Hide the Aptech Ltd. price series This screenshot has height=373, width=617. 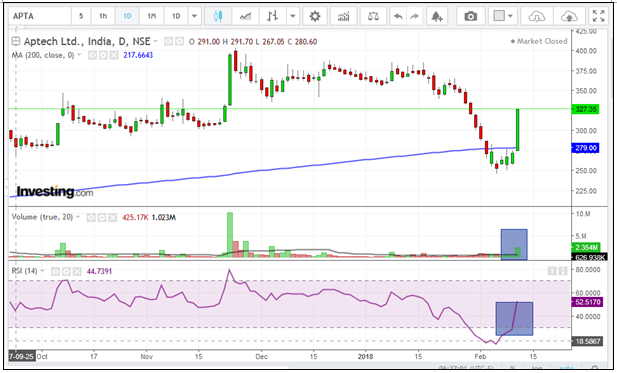pos(168,41)
